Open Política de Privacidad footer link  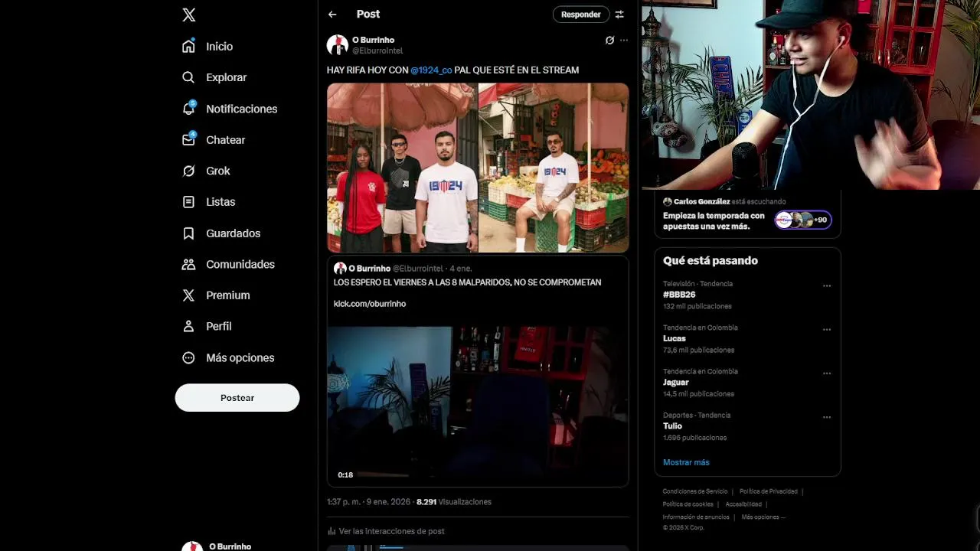tap(768, 491)
